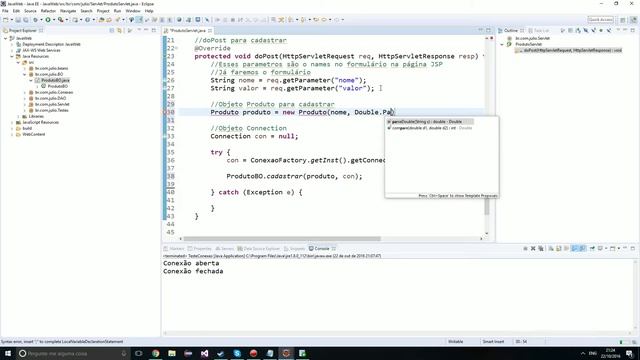Open the Run menu

tap(117, 11)
